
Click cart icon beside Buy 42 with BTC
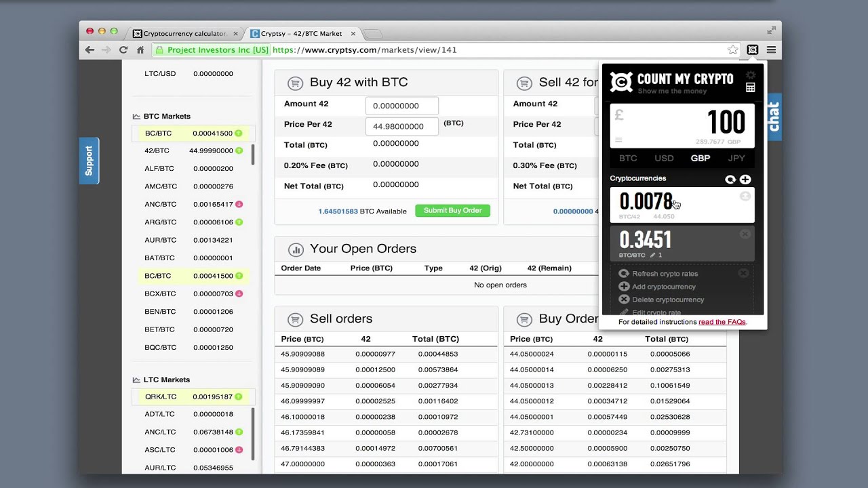click(x=295, y=83)
